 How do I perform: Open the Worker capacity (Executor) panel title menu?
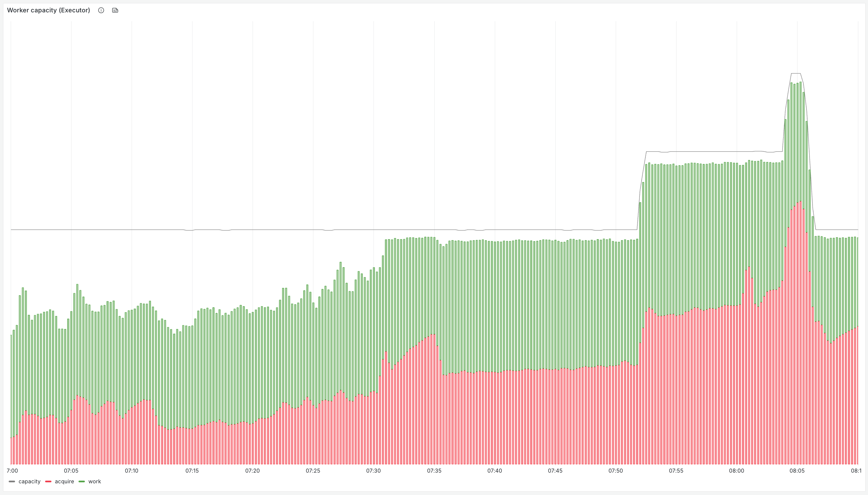coord(48,10)
